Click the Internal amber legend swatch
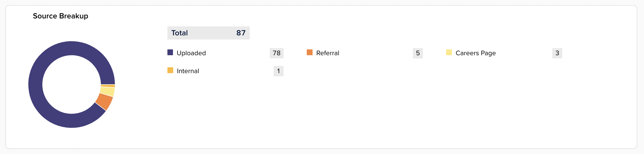 pos(170,70)
